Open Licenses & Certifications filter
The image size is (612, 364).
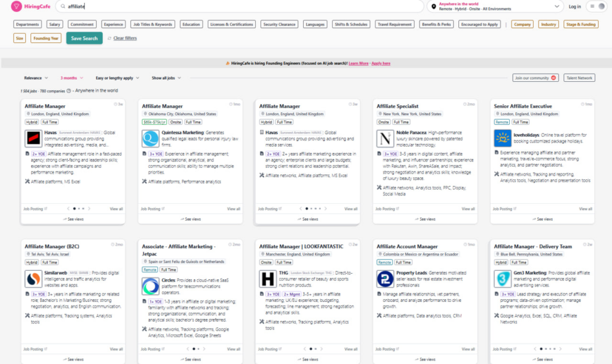(x=232, y=24)
